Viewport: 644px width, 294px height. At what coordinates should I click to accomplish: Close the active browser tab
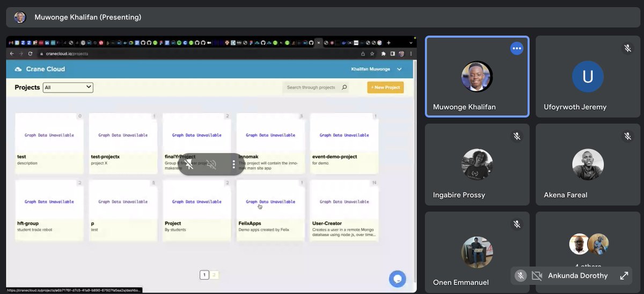[318, 42]
